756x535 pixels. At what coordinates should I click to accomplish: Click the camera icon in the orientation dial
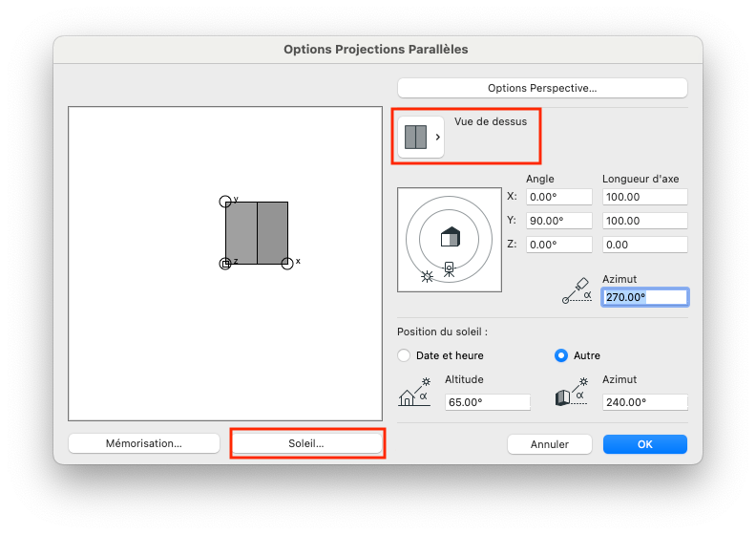pyautogui.click(x=449, y=269)
